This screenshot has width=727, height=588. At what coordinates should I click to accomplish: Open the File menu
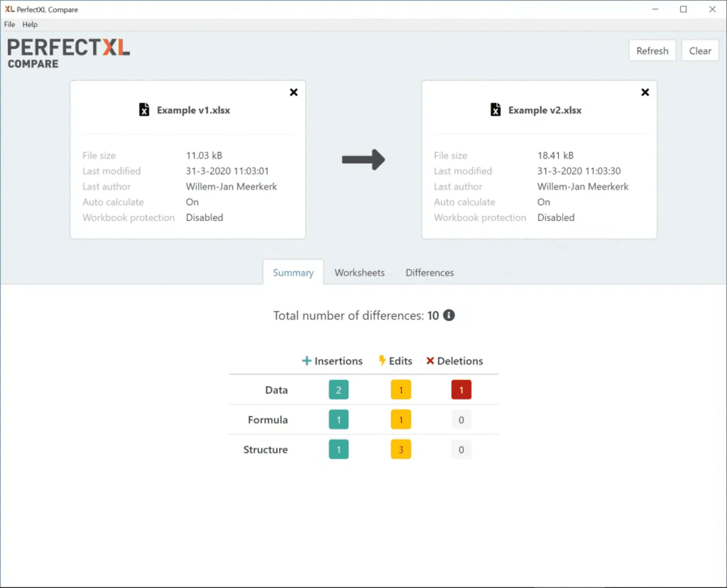(x=10, y=24)
